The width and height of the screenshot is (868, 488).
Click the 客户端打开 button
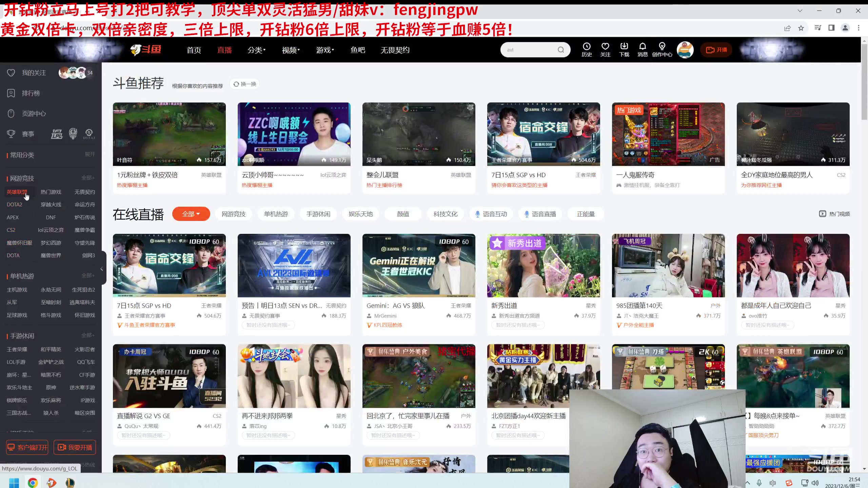pos(27,447)
